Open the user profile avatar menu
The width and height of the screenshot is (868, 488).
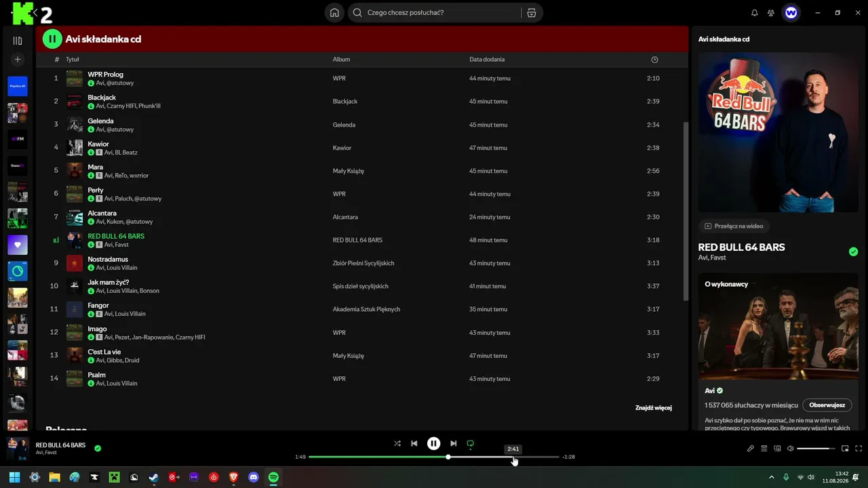[791, 13]
